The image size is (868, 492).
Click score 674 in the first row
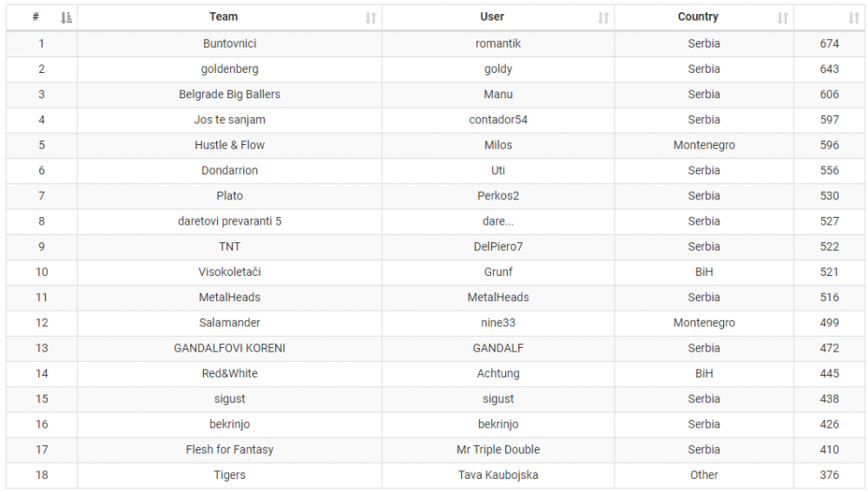829,43
